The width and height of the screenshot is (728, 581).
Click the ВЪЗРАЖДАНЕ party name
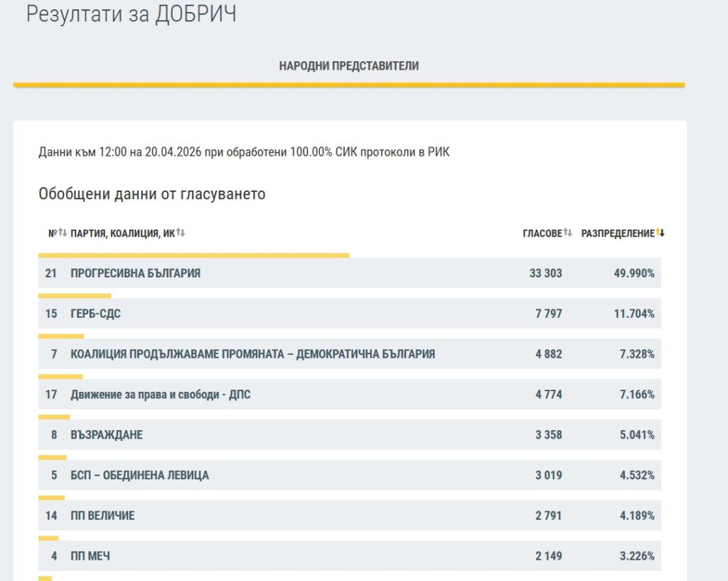click(x=106, y=435)
